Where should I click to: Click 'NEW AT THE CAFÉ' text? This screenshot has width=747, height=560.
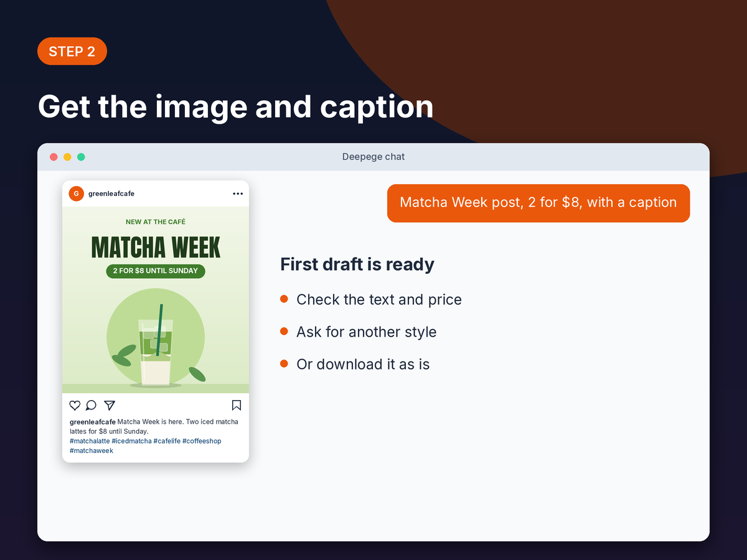(156, 222)
